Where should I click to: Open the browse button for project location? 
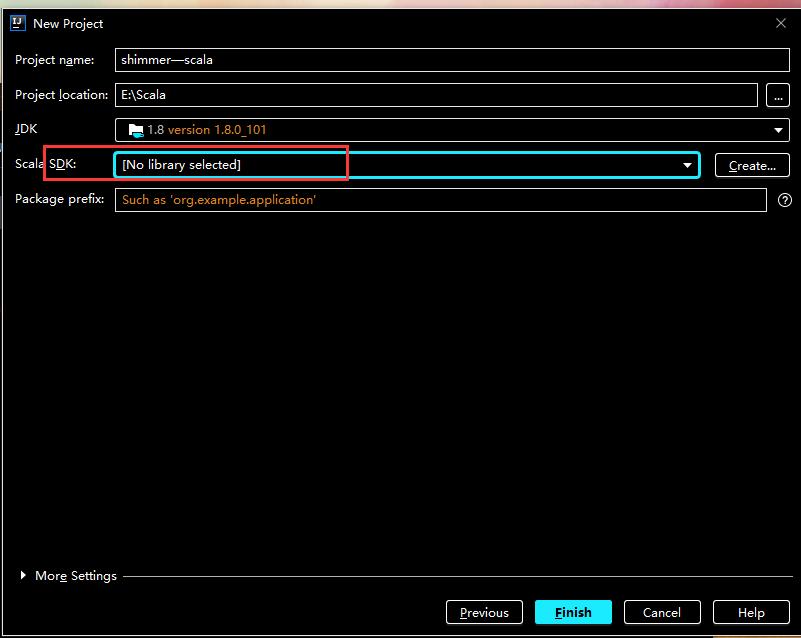(x=778, y=95)
